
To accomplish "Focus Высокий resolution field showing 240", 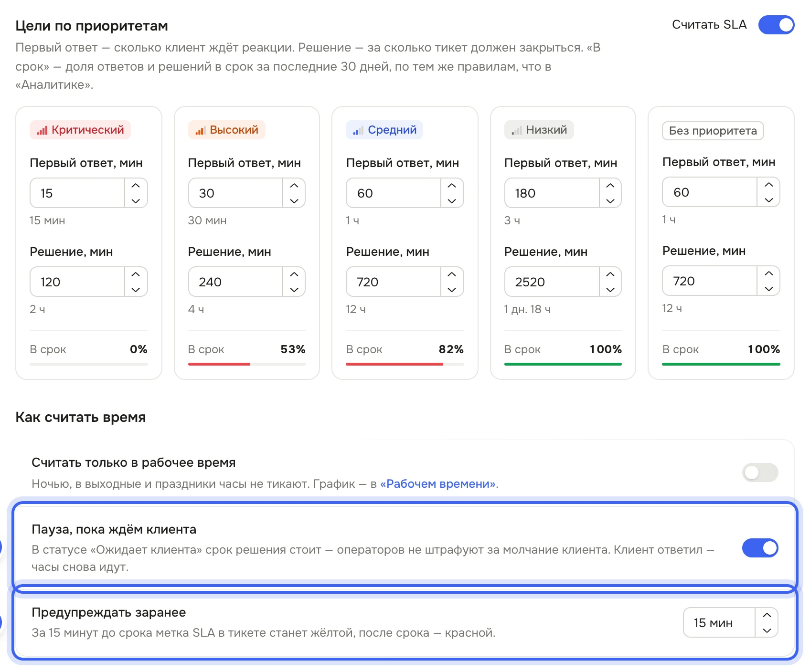I will tap(235, 282).
